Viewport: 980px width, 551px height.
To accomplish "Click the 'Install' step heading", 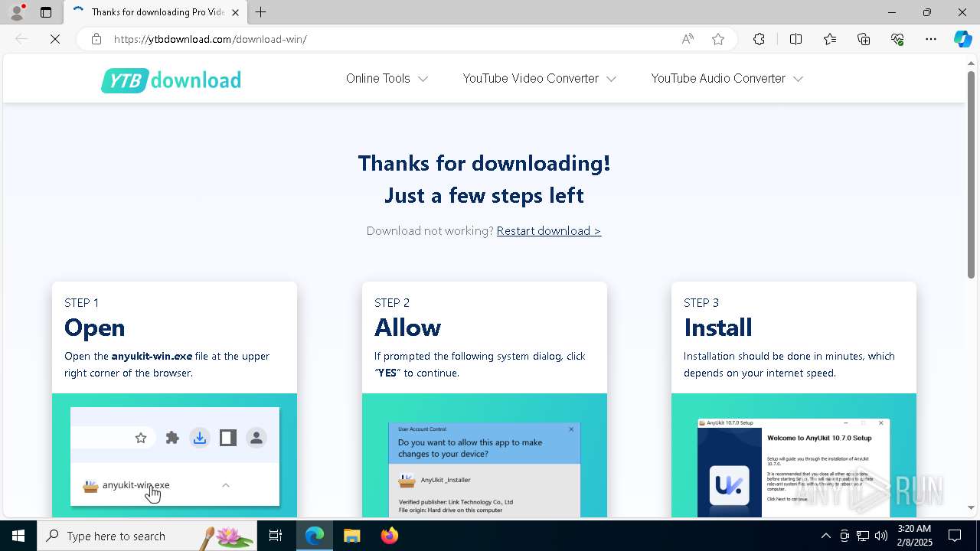I will [x=718, y=328].
